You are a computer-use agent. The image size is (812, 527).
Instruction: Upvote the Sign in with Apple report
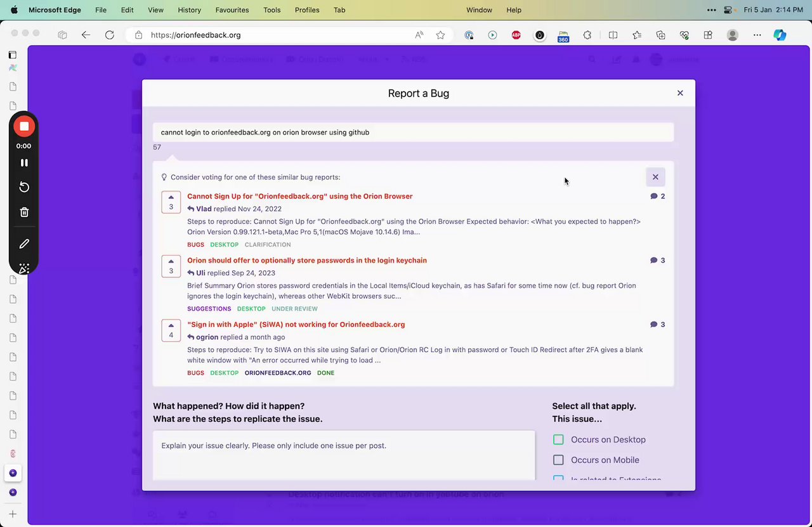click(x=171, y=330)
